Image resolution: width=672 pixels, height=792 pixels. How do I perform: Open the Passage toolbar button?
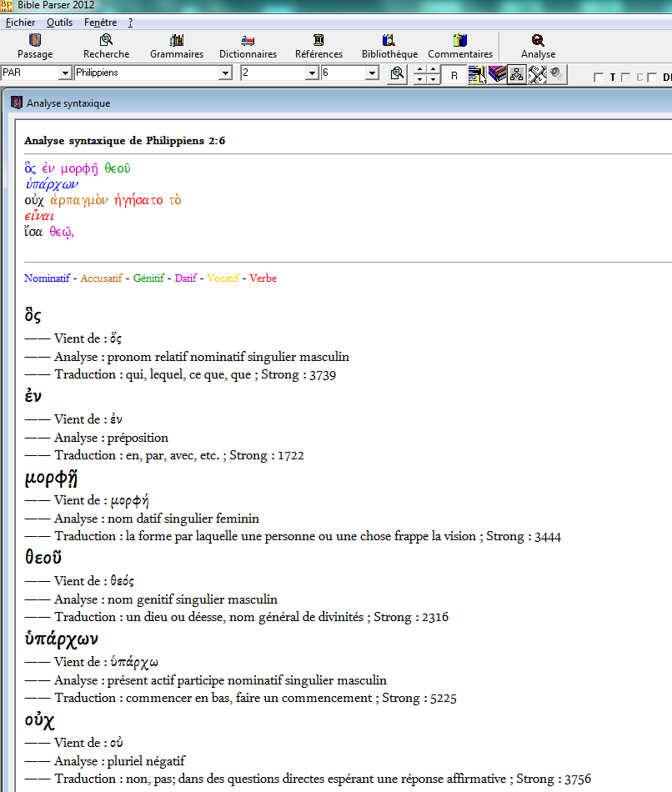[35, 46]
